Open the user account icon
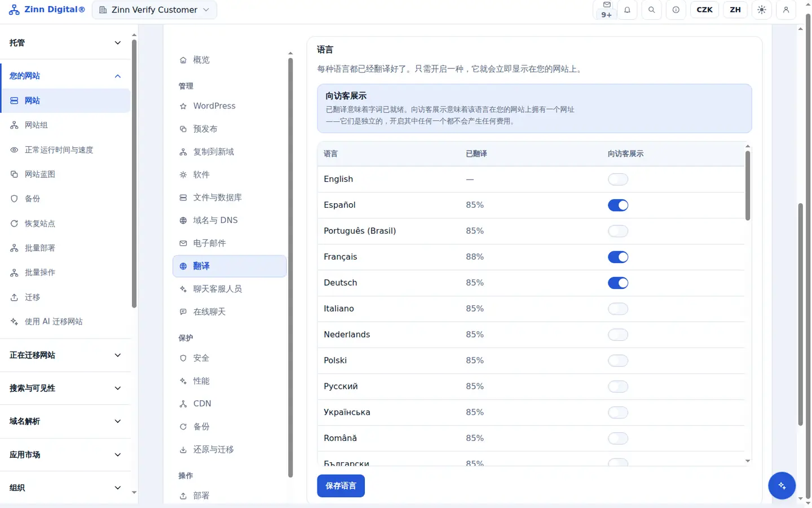Viewport: 812px width, 508px height. coord(786,10)
